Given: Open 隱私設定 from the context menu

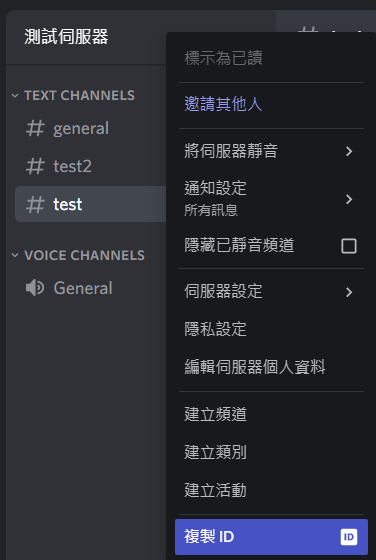Looking at the screenshot, I should 271,330.
